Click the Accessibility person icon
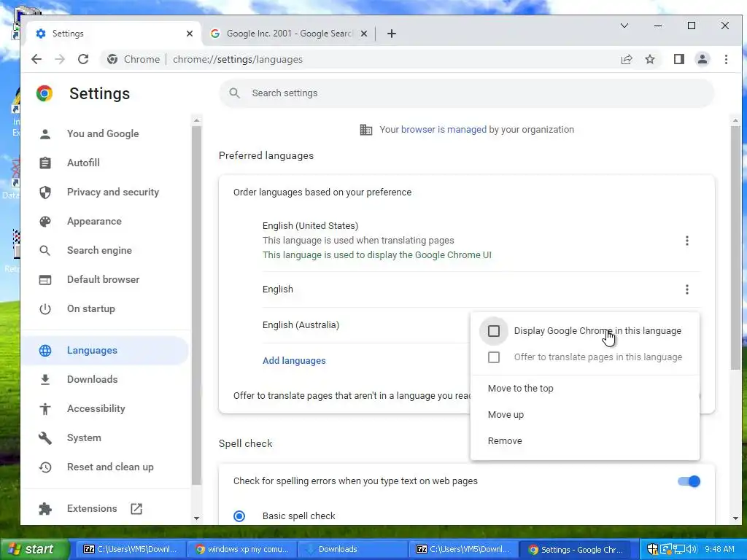 pyautogui.click(x=45, y=408)
